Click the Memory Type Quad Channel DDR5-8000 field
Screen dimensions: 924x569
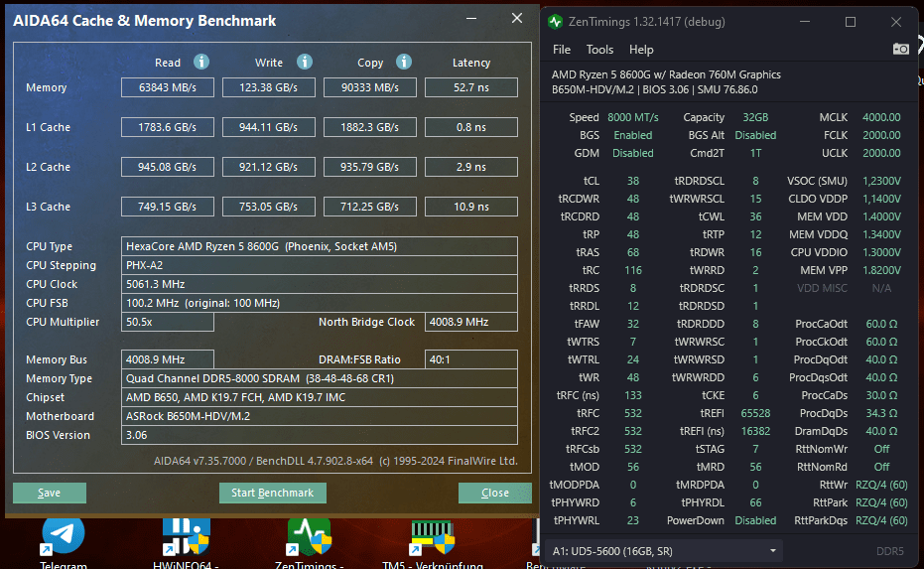320,378
